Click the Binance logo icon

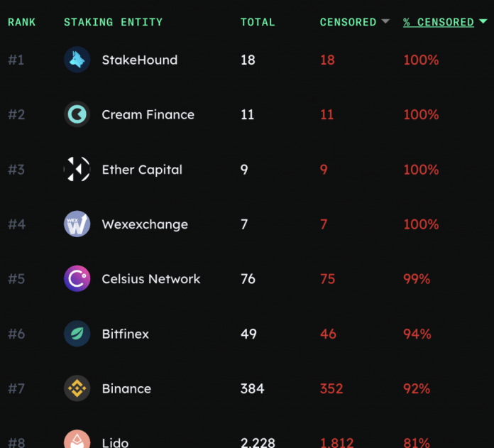pyautogui.click(x=77, y=388)
